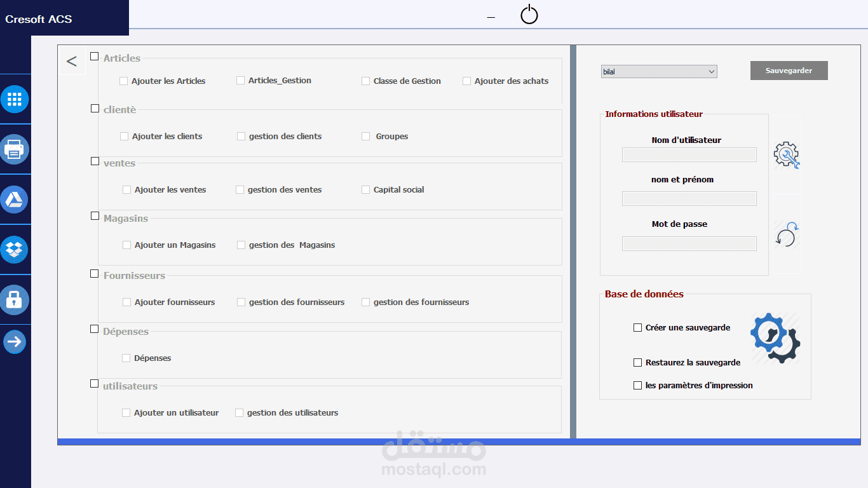Check the Groupes checkbox
The height and width of the screenshot is (488, 868).
[366, 137]
